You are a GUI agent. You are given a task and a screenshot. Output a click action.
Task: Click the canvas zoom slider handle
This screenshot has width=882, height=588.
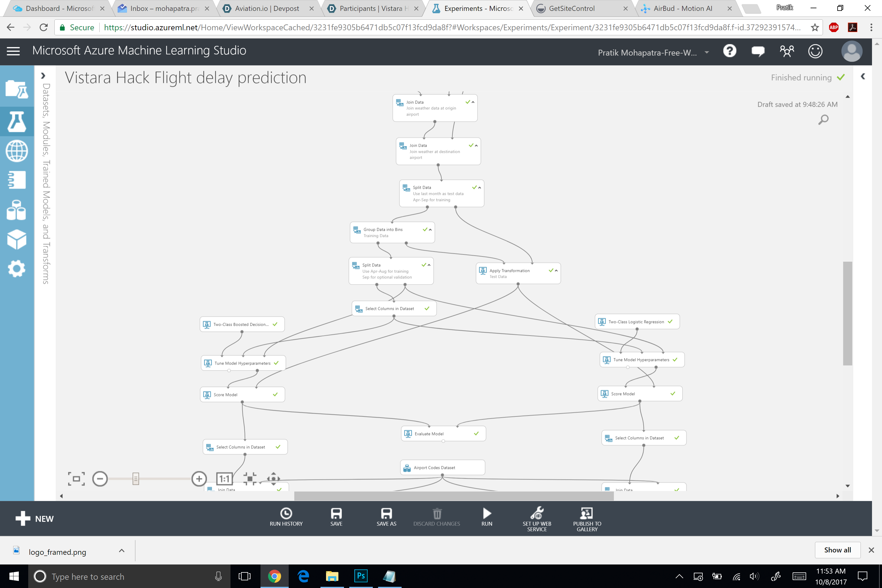pos(136,479)
